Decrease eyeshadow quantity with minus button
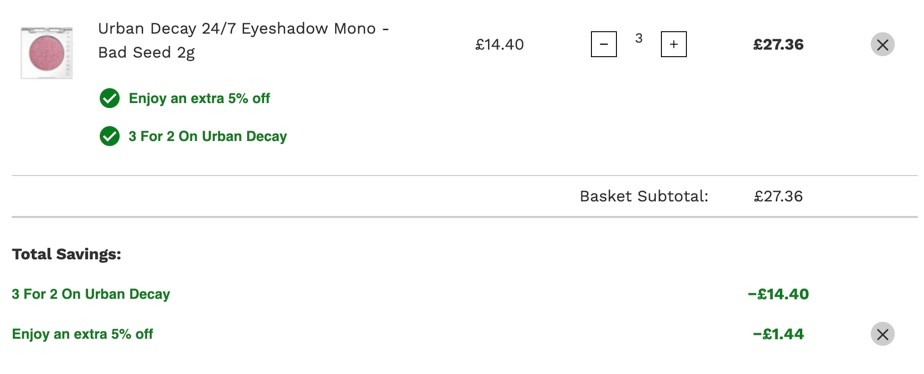924x374 pixels. tap(603, 44)
